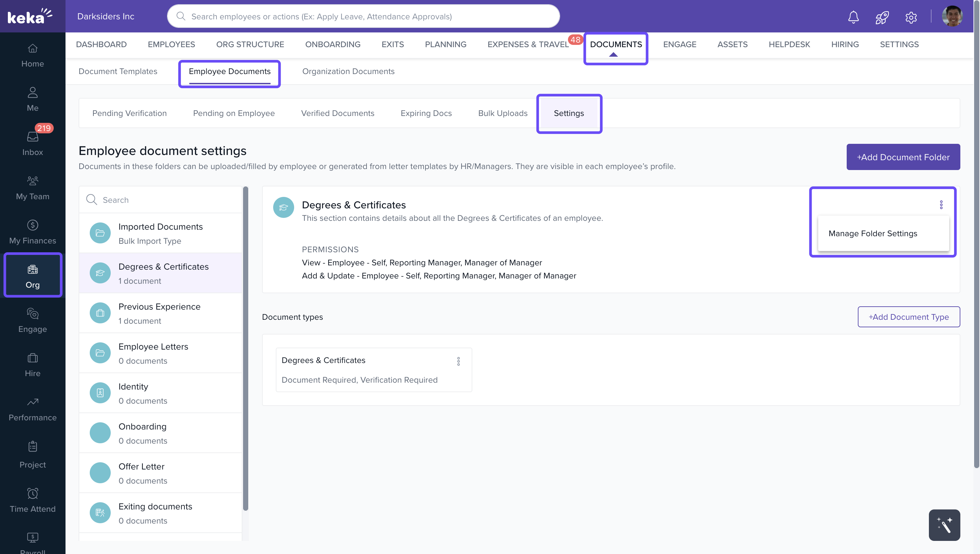The width and height of the screenshot is (980, 554).
Task: Open the header gear settings icon
Action: click(x=911, y=17)
